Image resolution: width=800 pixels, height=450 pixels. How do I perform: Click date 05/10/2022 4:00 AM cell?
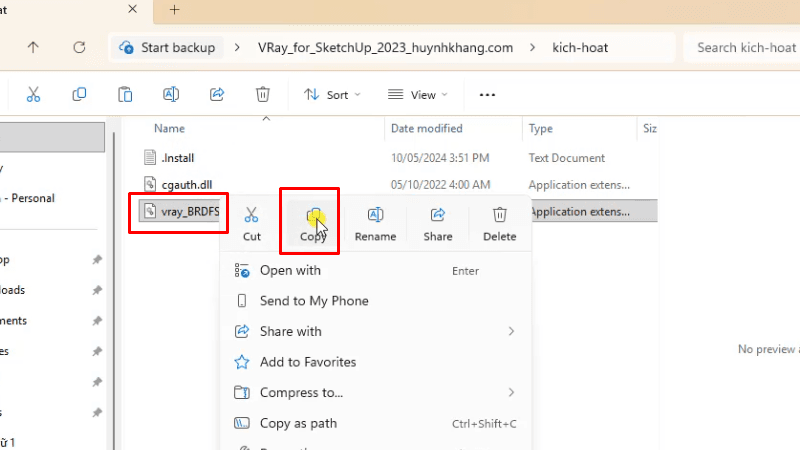440,185
